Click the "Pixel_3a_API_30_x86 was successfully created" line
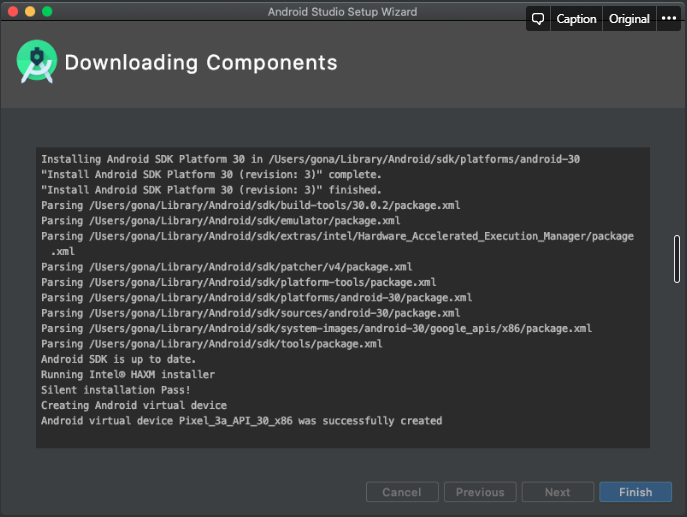This screenshot has height=517, width=687. click(242, 421)
